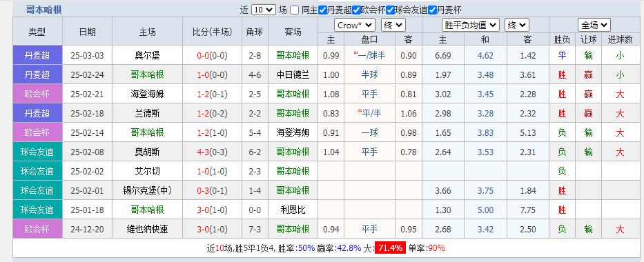The height and width of the screenshot is (262, 644).
Task: Open 中日德兰 away team link
Action: pyautogui.click(x=293, y=74)
